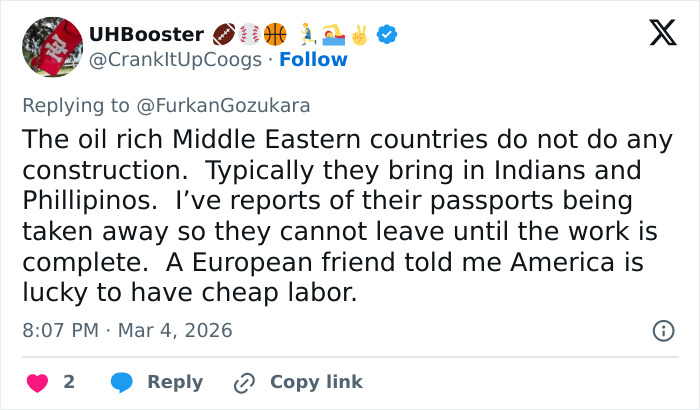The width and height of the screenshot is (700, 410).
Task: Click the 8:07 PM Mar 4, 2026 timestamp
Action: pos(126,329)
